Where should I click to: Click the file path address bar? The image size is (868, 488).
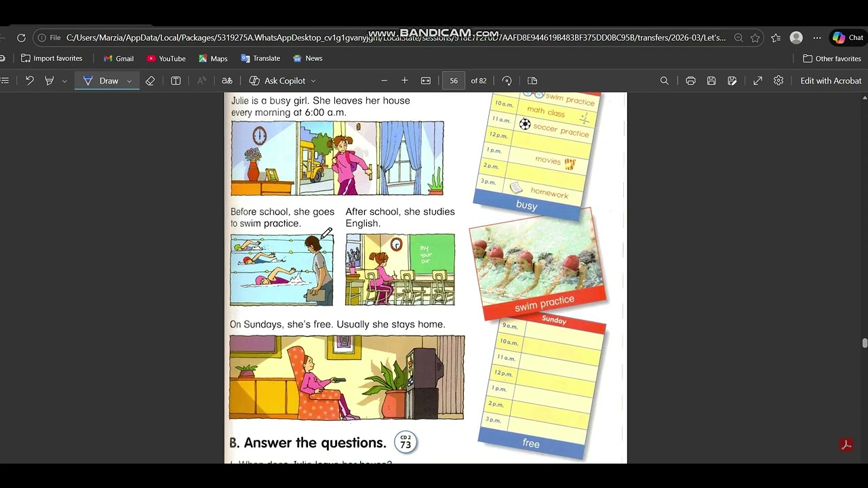[x=396, y=38]
